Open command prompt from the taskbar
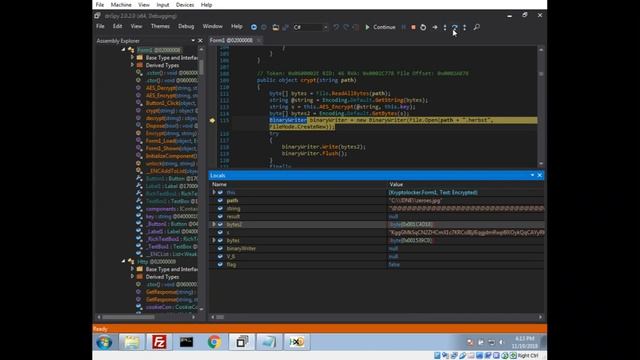 (187, 342)
